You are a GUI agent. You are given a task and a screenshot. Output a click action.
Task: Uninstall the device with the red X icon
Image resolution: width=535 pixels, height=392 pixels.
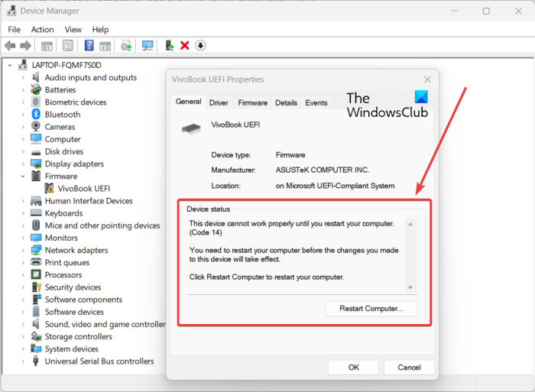(x=185, y=45)
